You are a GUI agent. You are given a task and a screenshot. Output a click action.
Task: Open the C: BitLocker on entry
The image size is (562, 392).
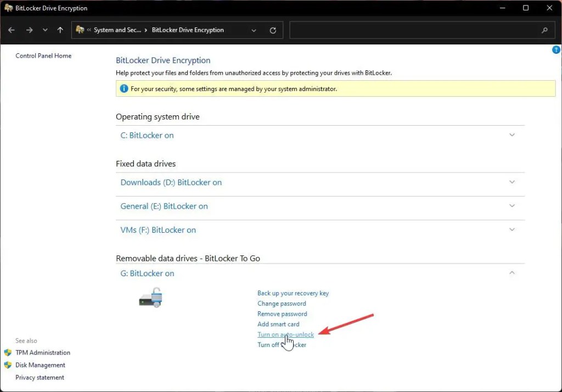coord(147,136)
